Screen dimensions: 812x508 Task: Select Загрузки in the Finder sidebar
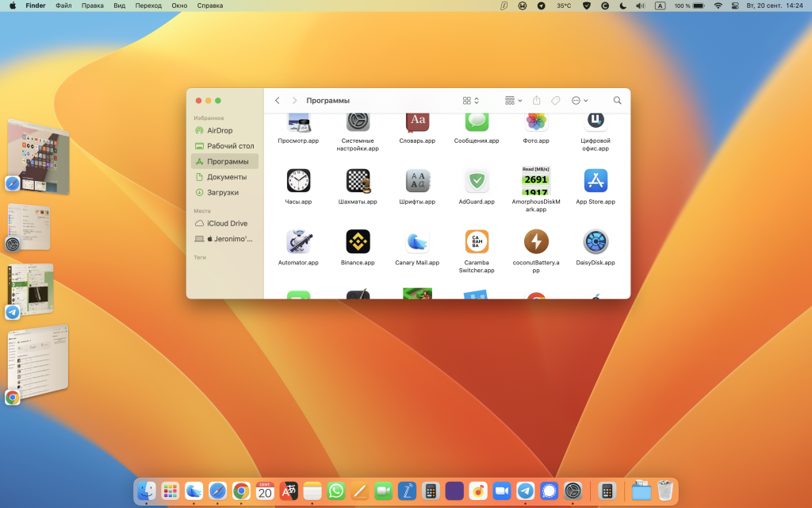222,193
